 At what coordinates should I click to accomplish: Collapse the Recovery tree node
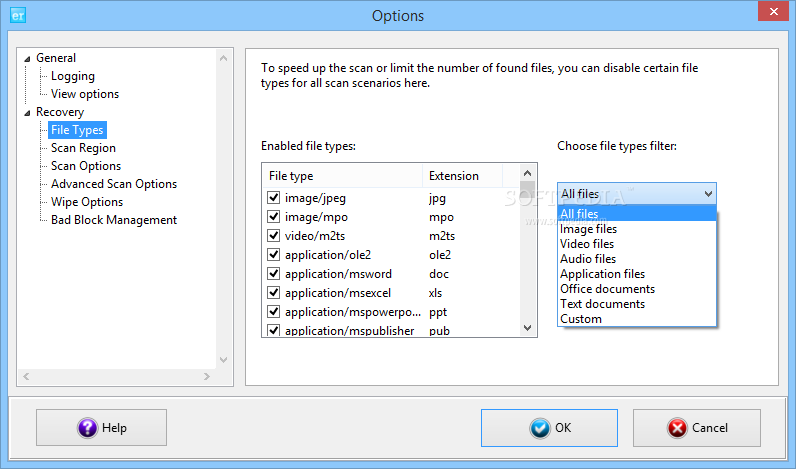(27, 112)
